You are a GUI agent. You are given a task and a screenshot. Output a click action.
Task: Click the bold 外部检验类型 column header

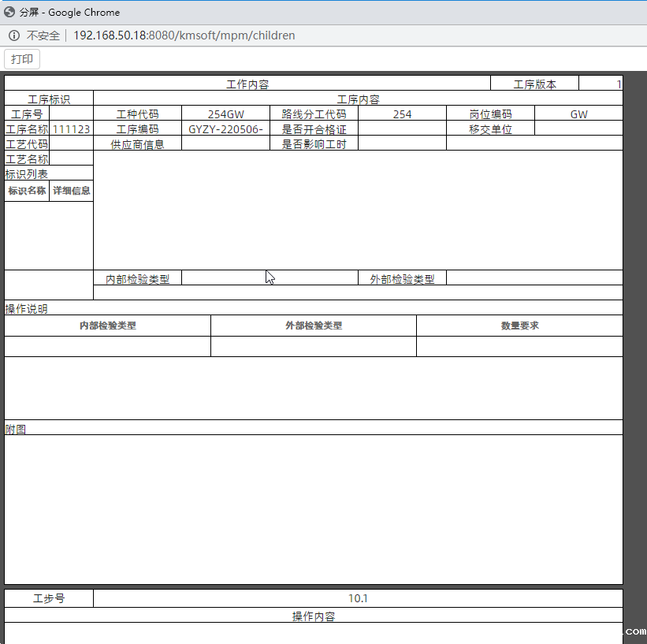tap(313, 326)
